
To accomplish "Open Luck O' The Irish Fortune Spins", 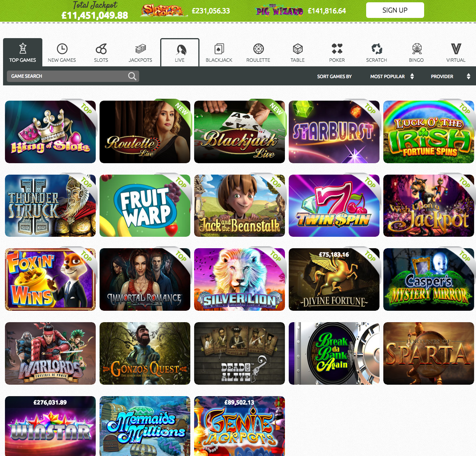I will [429, 132].
